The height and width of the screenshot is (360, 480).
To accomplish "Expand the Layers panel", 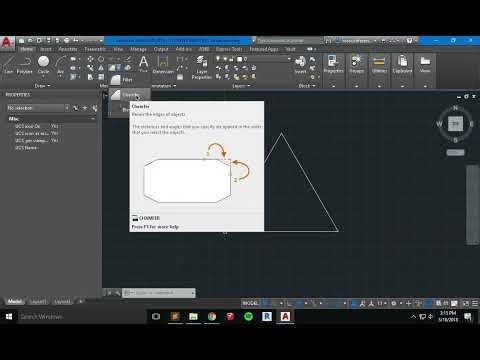I will point(241,86).
